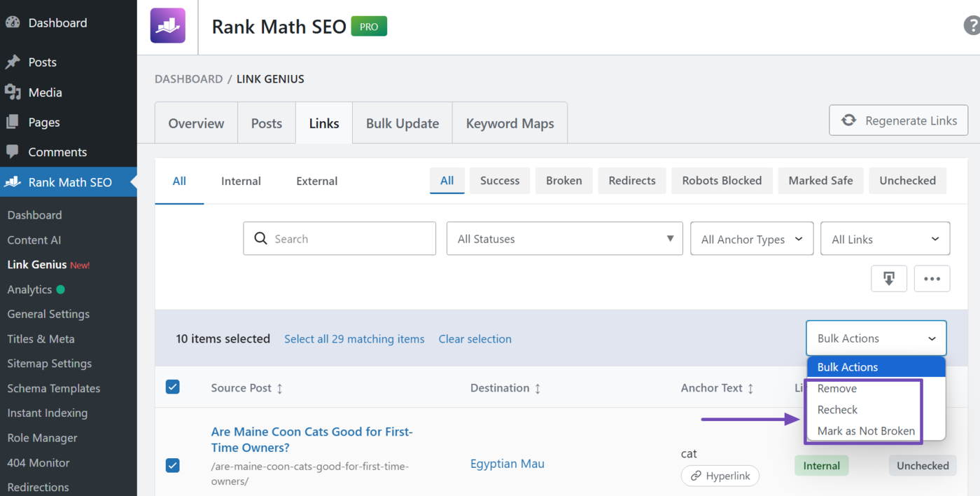The width and height of the screenshot is (980, 496).
Task: Click the Regenerate Links button
Action: [899, 120]
